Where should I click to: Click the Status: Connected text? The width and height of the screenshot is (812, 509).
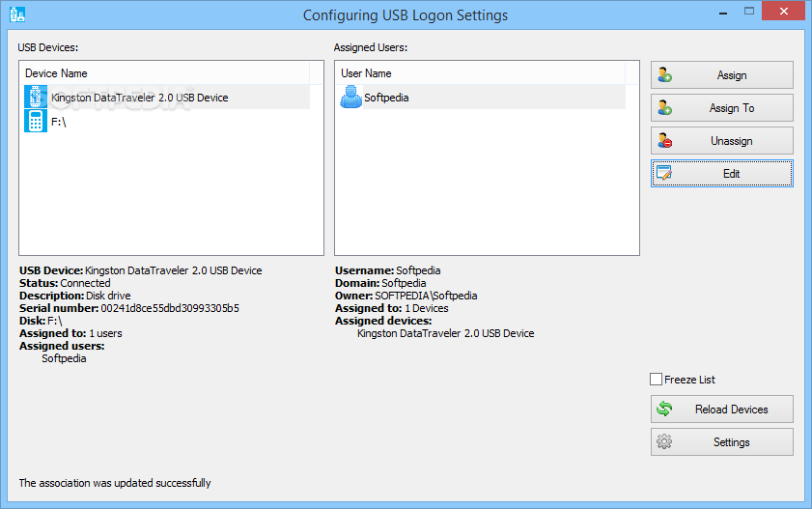click(65, 283)
